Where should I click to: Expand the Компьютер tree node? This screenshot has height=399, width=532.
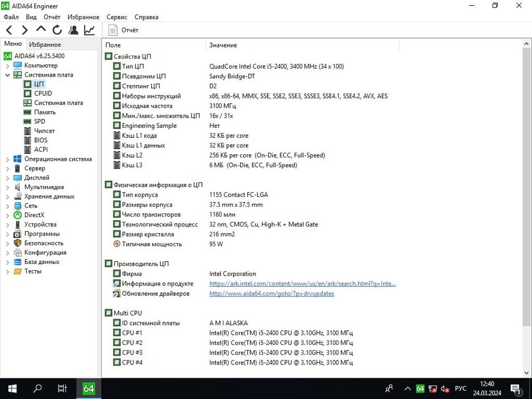[7, 65]
